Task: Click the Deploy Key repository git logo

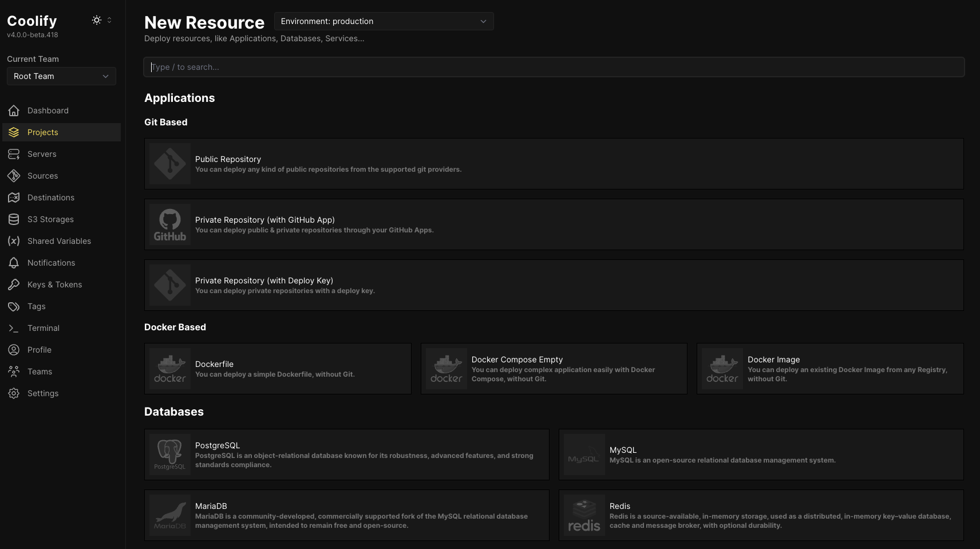Action: (x=170, y=285)
